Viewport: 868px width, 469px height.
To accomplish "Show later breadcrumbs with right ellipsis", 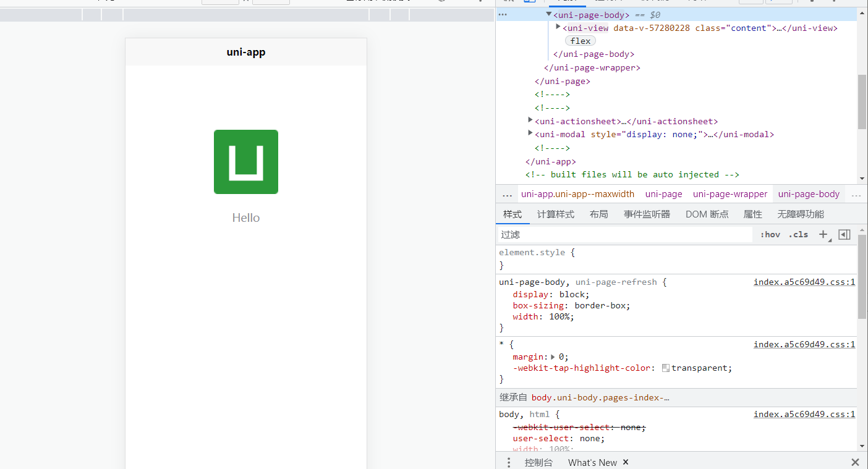I will click(x=856, y=195).
